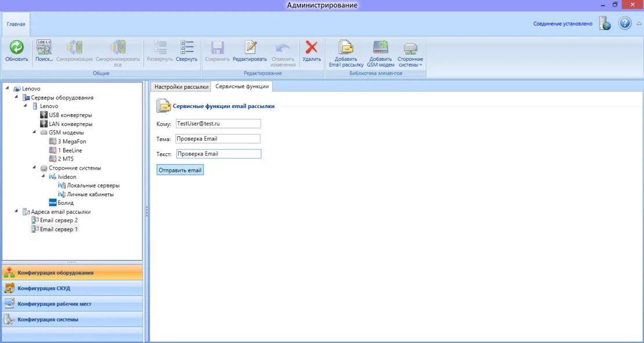644x343 pixels.
Task: Click the Ivideon logo icon in tree
Action: tap(53, 176)
